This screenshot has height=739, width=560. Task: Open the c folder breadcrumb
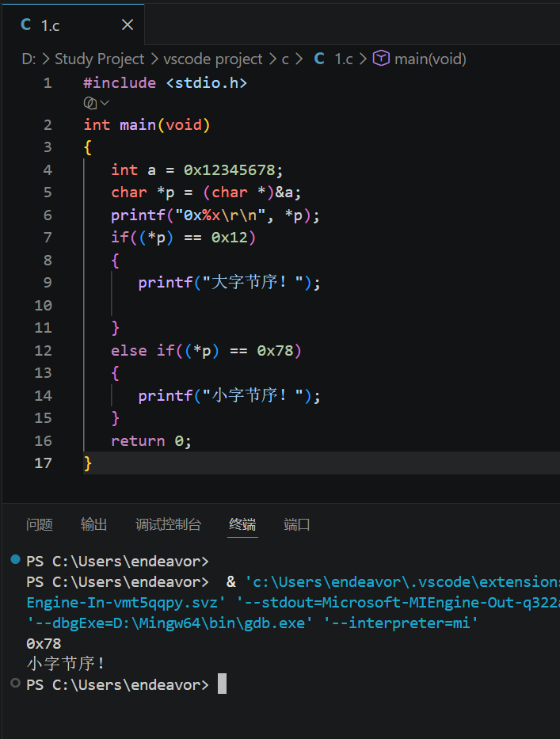(x=285, y=59)
